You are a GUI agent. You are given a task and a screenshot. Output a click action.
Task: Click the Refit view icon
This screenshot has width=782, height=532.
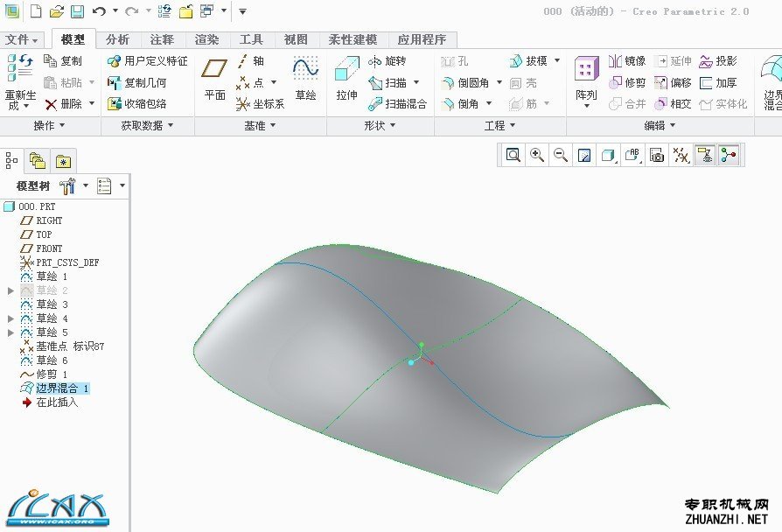tap(513, 155)
